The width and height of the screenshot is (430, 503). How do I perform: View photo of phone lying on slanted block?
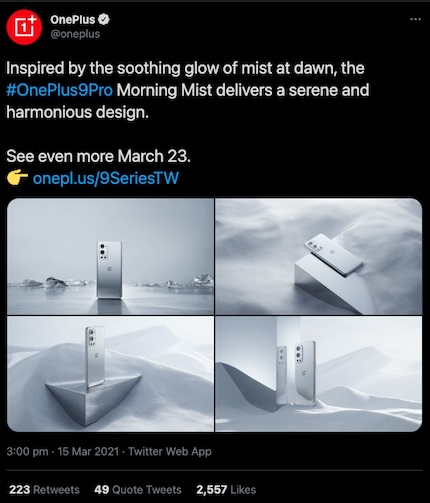[x=319, y=256]
